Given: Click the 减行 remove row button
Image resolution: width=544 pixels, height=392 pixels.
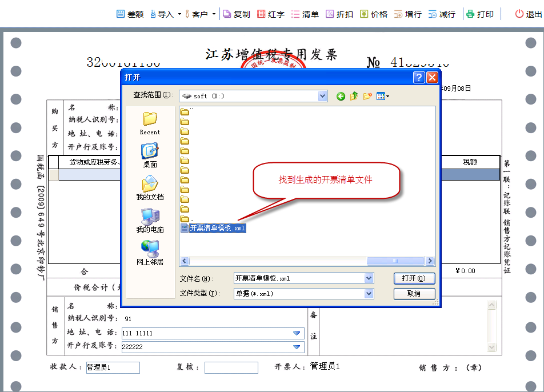Looking at the screenshot, I should pos(442,14).
